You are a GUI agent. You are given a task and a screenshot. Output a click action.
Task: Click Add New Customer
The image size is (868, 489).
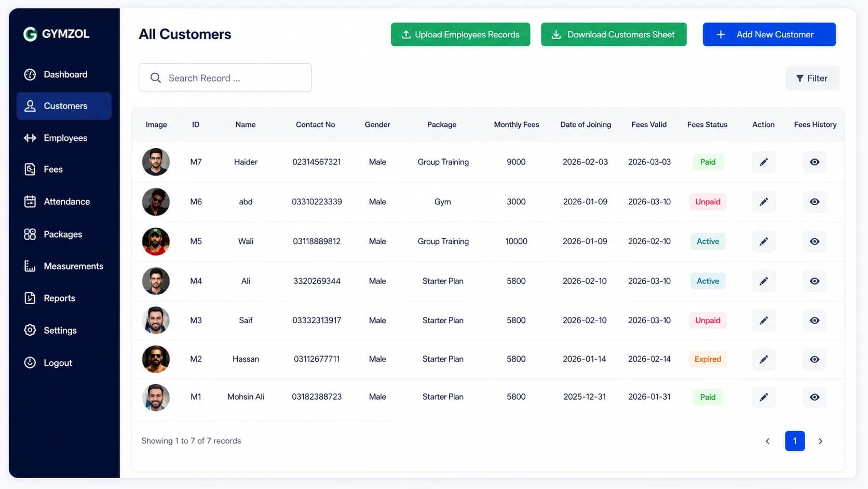pos(769,34)
